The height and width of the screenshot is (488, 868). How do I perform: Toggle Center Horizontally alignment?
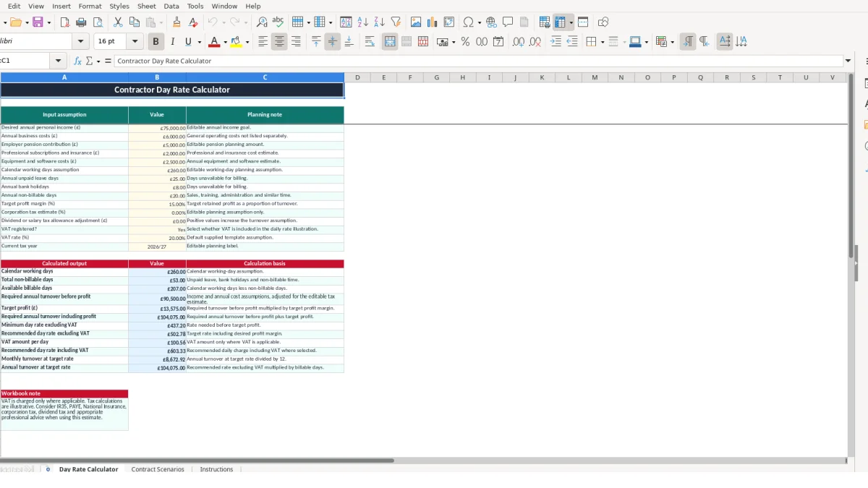(279, 42)
